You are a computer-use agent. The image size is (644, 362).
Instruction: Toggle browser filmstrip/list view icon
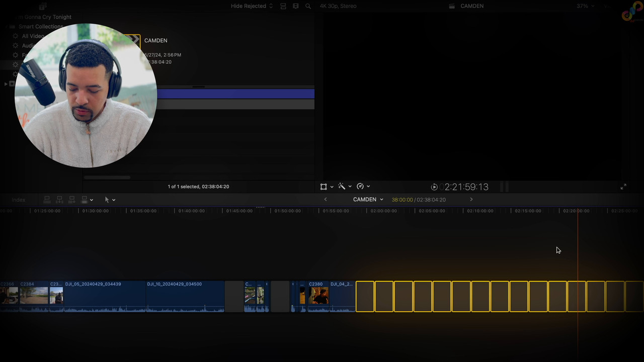click(295, 6)
